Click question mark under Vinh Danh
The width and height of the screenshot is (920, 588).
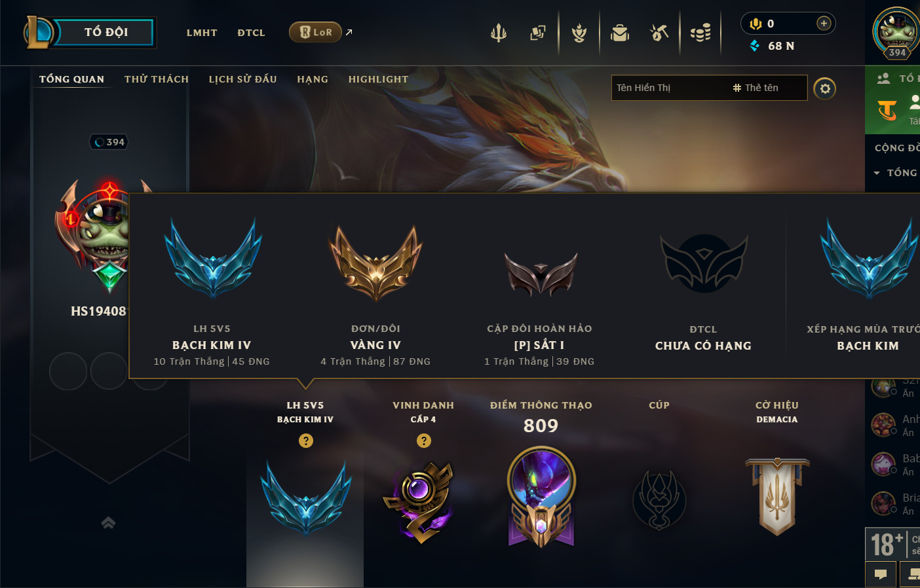424,441
